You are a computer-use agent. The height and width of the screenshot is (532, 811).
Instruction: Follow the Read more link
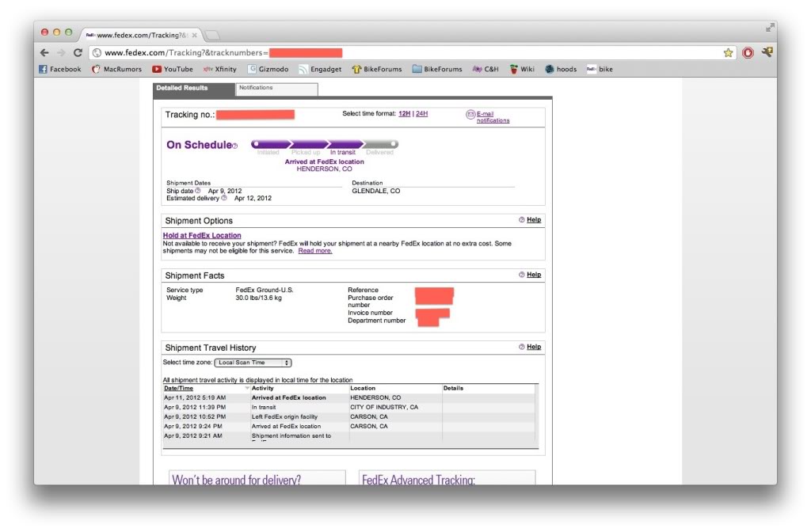click(x=315, y=251)
